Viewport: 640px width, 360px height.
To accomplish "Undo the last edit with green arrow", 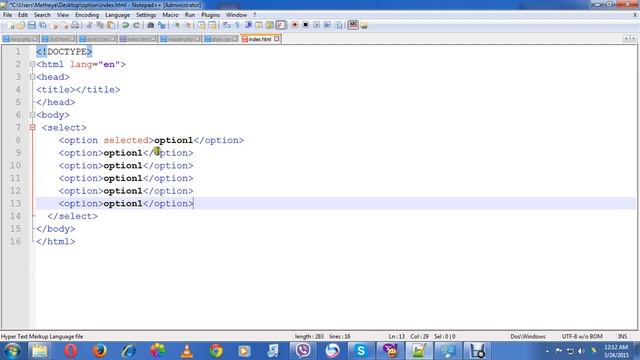I will (x=125, y=25).
